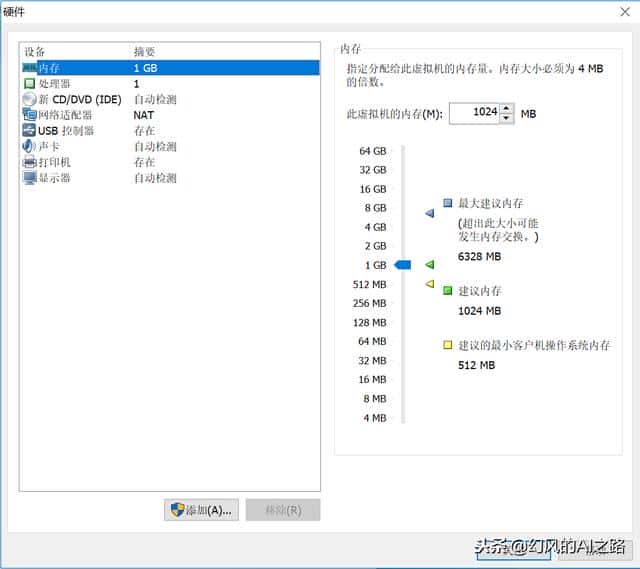Click the display (显示器) monitor icon
640x569 pixels.
click(29, 178)
